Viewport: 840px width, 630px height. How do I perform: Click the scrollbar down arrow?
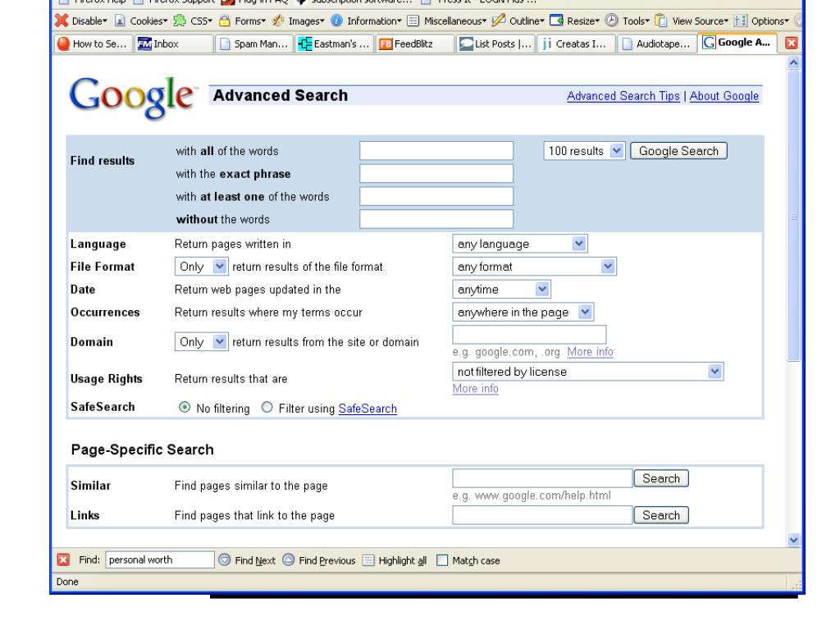click(x=793, y=540)
